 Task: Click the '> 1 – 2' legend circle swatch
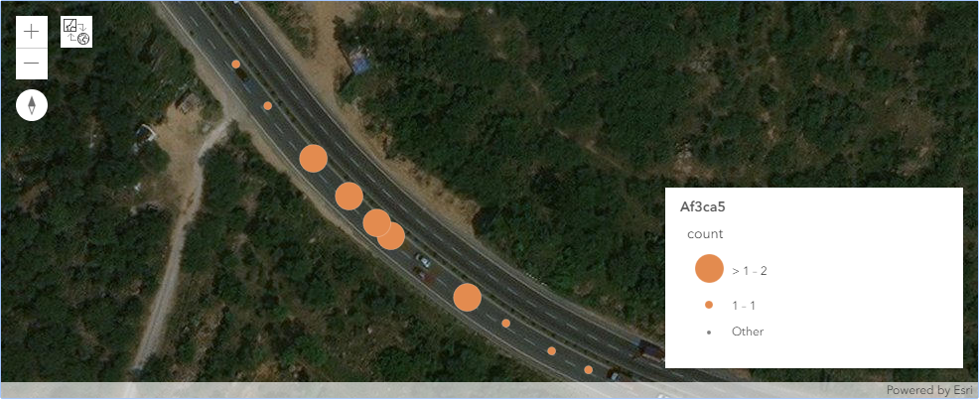709,269
